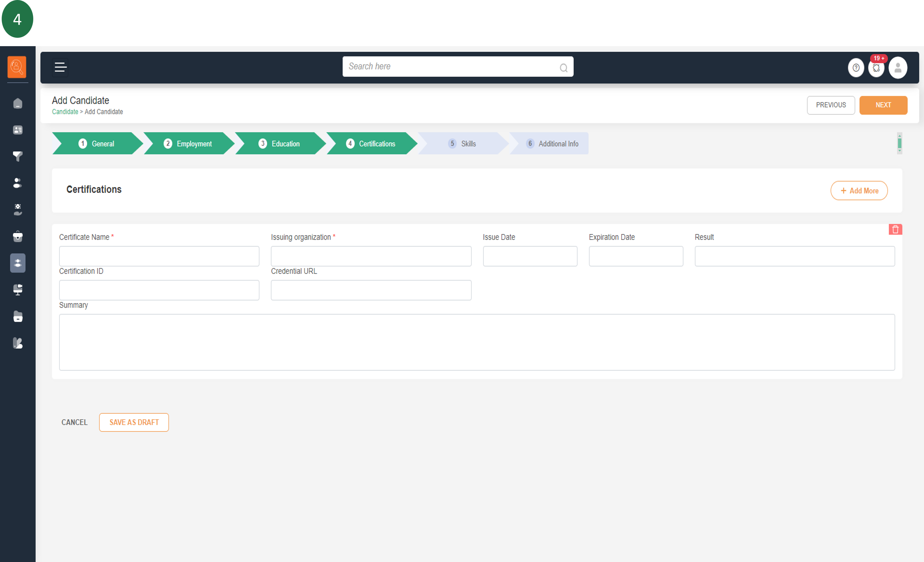Click the small green vertical scrollbar

(x=899, y=143)
